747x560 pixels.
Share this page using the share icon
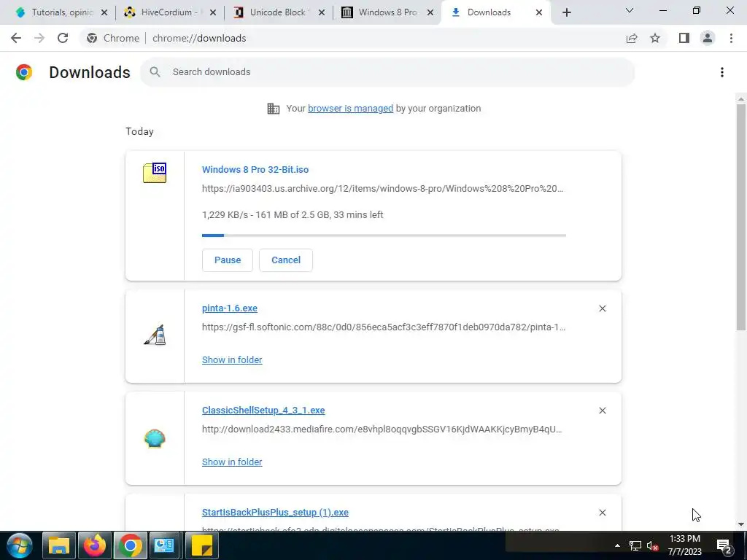(632, 38)
